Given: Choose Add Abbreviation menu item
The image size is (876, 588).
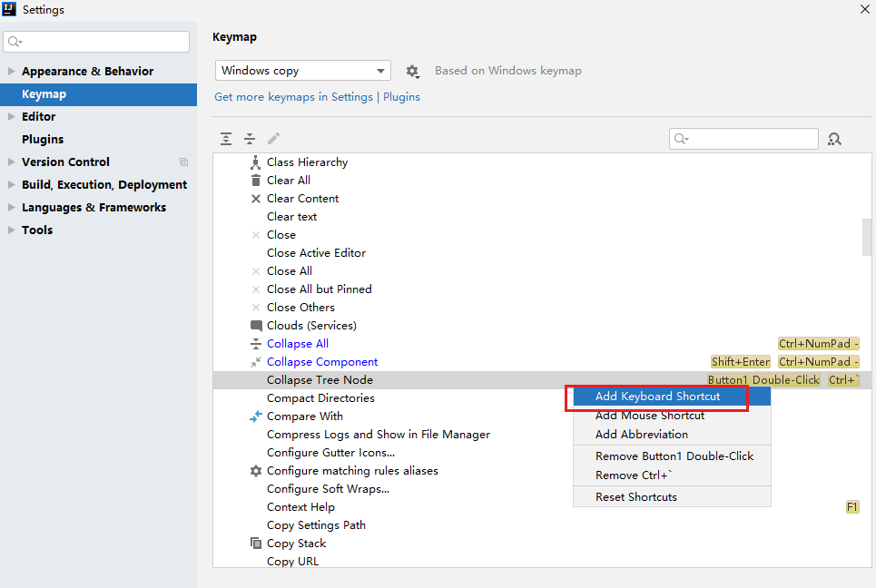Looking at the screenshot, I should tap(672, 435).
